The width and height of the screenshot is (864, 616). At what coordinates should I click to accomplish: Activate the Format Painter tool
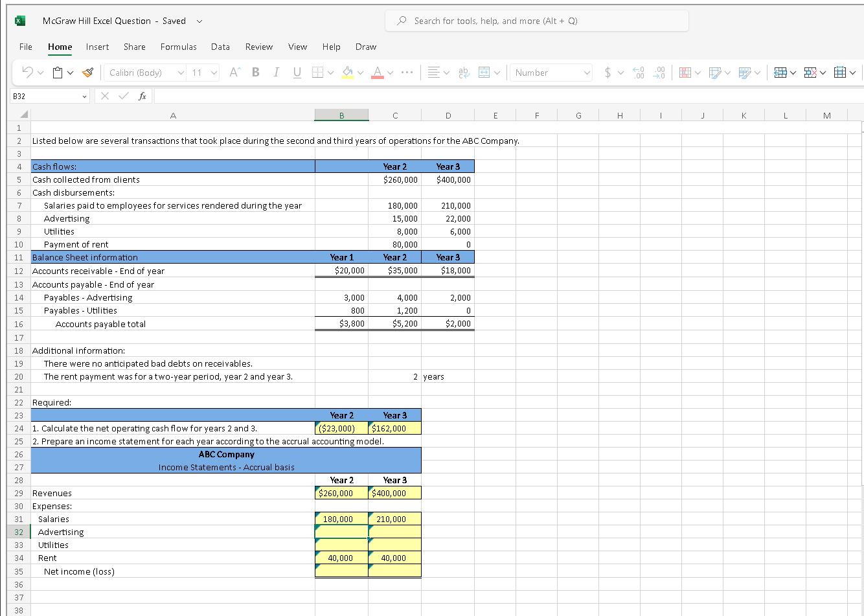(88, 72)
